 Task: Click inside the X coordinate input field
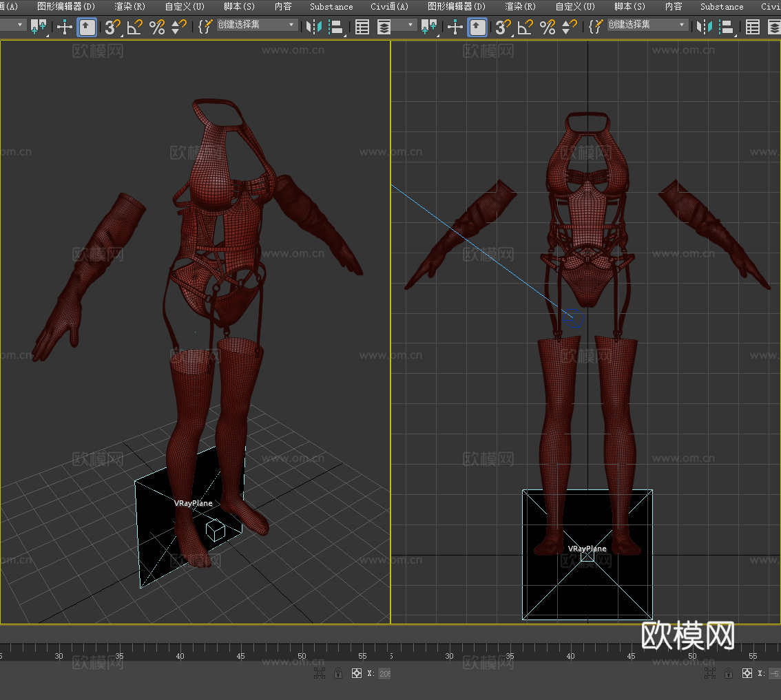pos(384,673)
